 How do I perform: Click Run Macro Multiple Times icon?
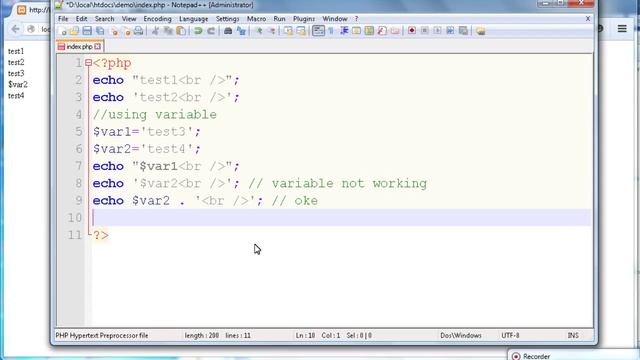[x=450, y=31]
